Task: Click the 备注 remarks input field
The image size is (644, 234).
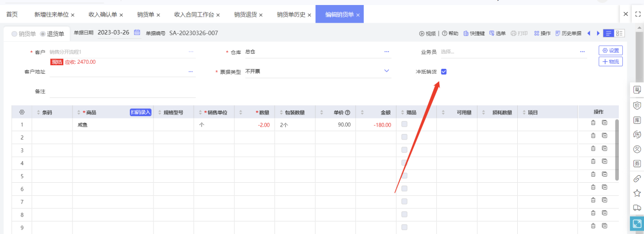Action: [123, 92]
